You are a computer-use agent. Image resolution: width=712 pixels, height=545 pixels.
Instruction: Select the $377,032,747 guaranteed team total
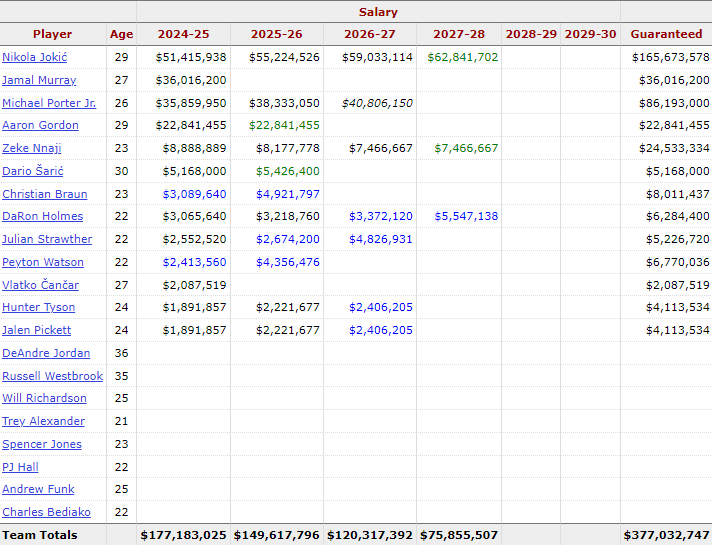click(666, 535)
